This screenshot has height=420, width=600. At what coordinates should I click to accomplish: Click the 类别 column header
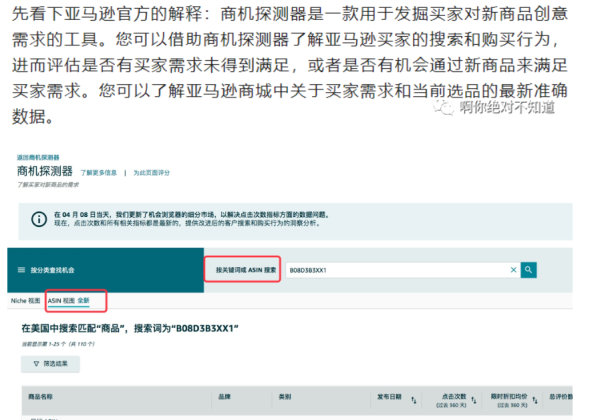tap(285, 397)
